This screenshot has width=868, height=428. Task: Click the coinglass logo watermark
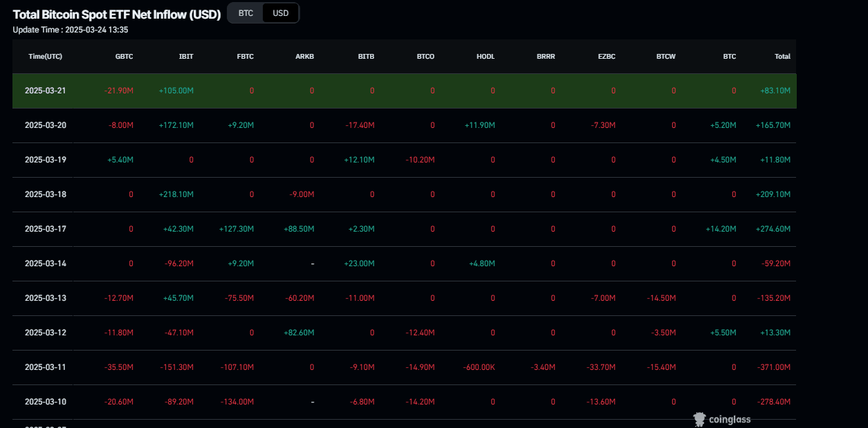point(721,419)
